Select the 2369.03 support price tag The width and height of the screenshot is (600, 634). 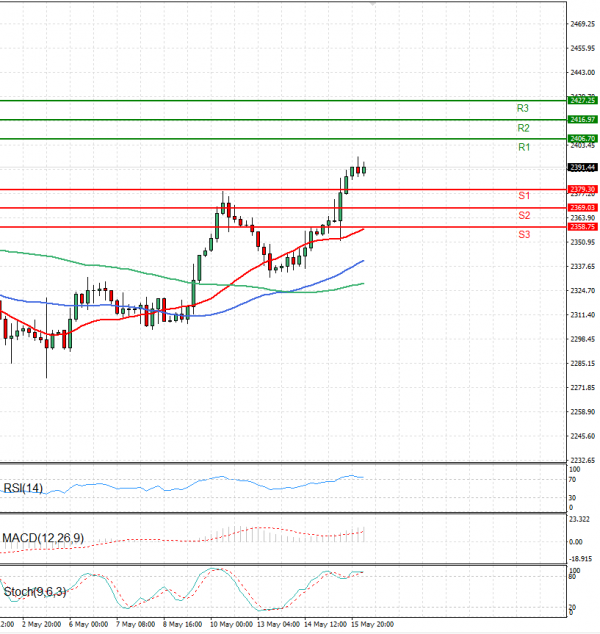[583, 207]
